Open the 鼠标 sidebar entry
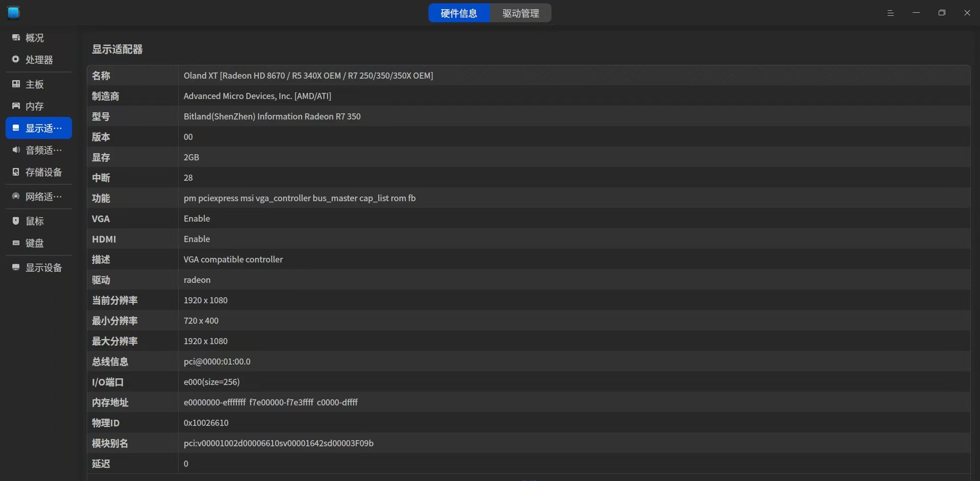980x481 pixels. pyautogui.click(x=39, y=221)
